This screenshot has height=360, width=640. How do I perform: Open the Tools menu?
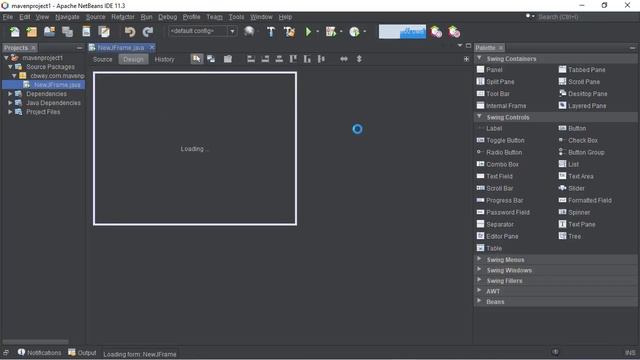coord(236,17)
